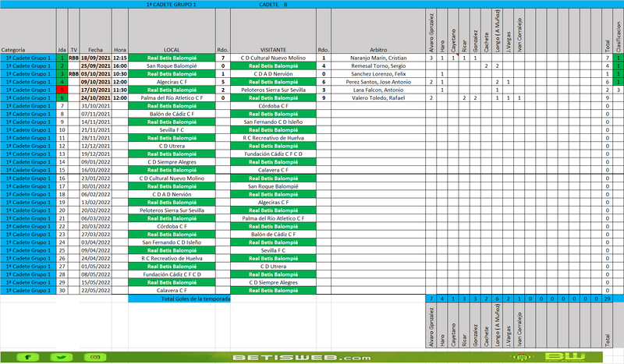Image resolution: width=624 pixels, height=364 pixels.
Task: Select the date cell '18/09/2021'
Action: (95, 58)
